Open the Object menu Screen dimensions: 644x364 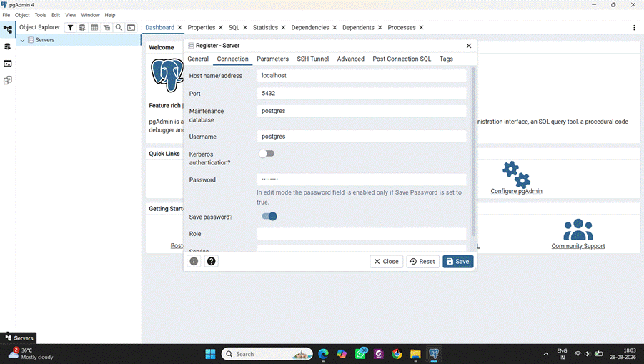[22, 15]
